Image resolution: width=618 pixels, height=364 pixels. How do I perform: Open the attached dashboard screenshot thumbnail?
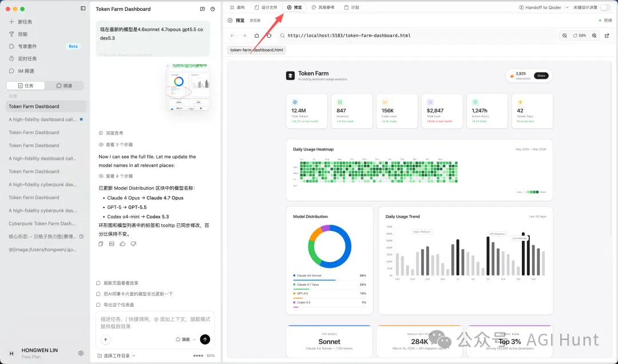coord(188,87)
